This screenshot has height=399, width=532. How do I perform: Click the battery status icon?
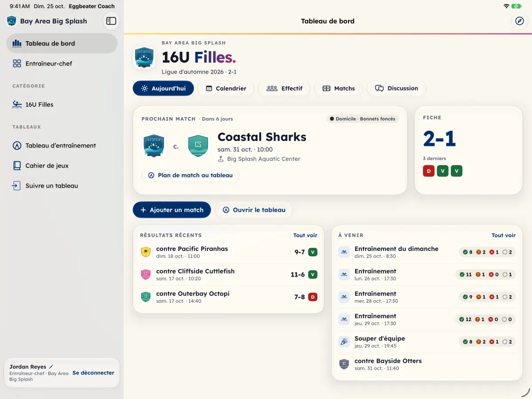516,6
